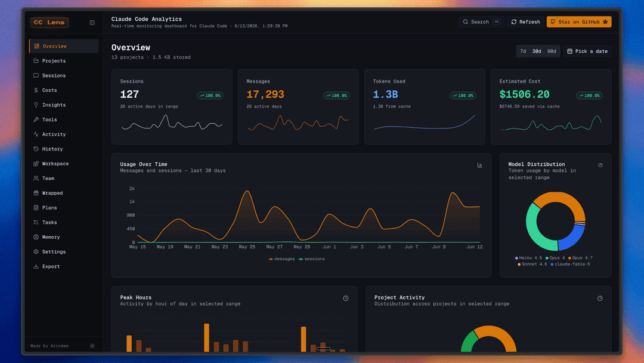The image size is (644, 363).
Task: Click the Sessions count 127
Action: pos(129,94)
